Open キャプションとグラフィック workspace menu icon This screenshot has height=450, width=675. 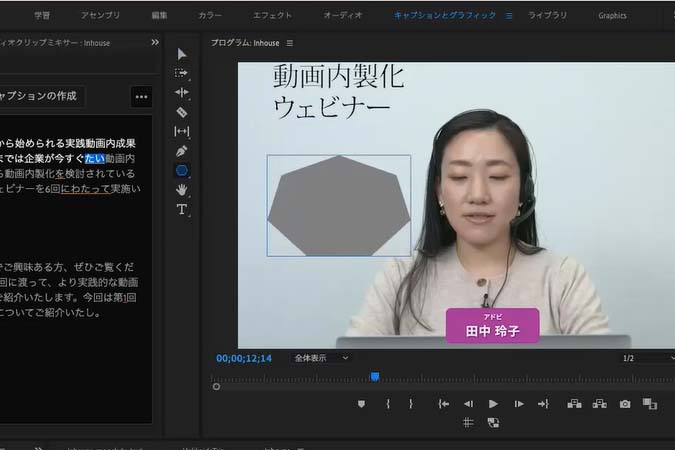point(509,16)
